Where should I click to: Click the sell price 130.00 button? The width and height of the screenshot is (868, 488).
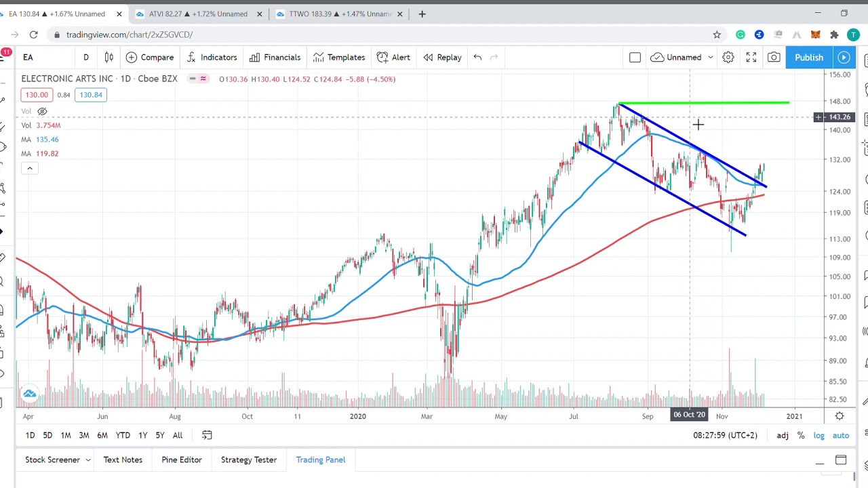click(37, 95)
